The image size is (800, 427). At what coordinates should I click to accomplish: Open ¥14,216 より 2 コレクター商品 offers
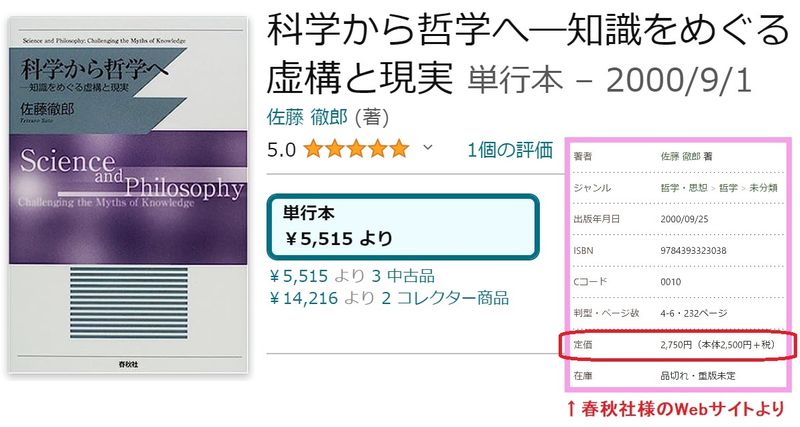(389, 297)
